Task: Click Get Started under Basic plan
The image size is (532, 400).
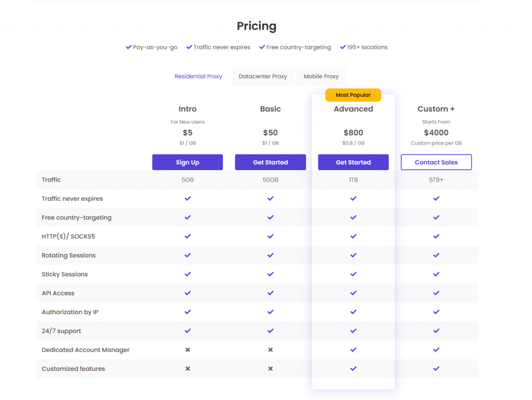Action: [270, 162]
